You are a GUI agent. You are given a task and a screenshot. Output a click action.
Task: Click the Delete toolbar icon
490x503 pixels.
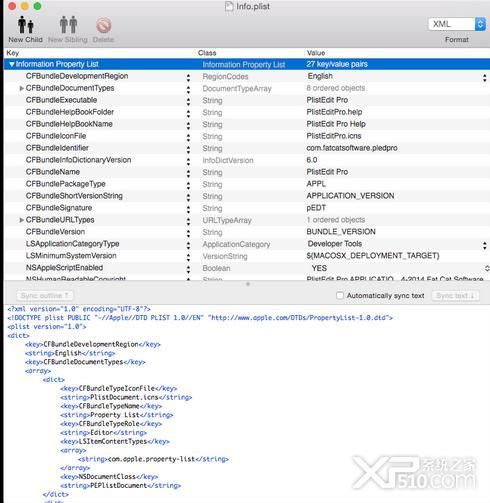pos(104,25)
